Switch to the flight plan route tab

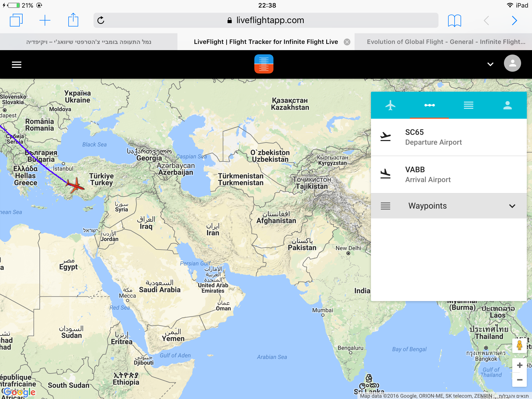429,105
